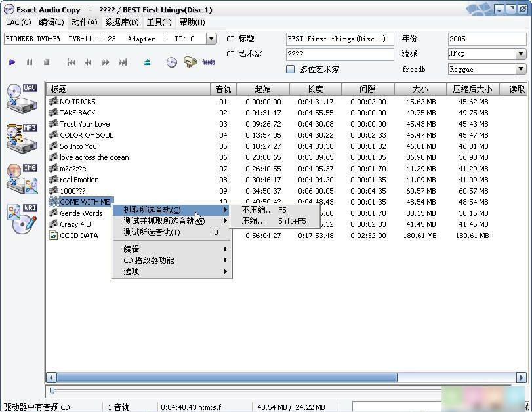The width and height of the screenshot is (532, 412).
Task: Sort by the 起始 column header
Action: pos(263,89)
